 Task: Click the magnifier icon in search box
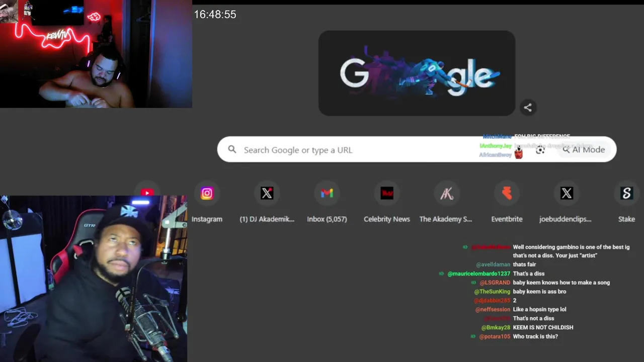point(232,149)
